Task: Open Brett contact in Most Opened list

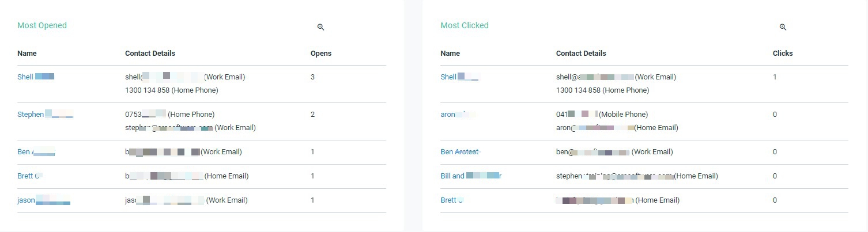Action: click(x=30, y=176)
